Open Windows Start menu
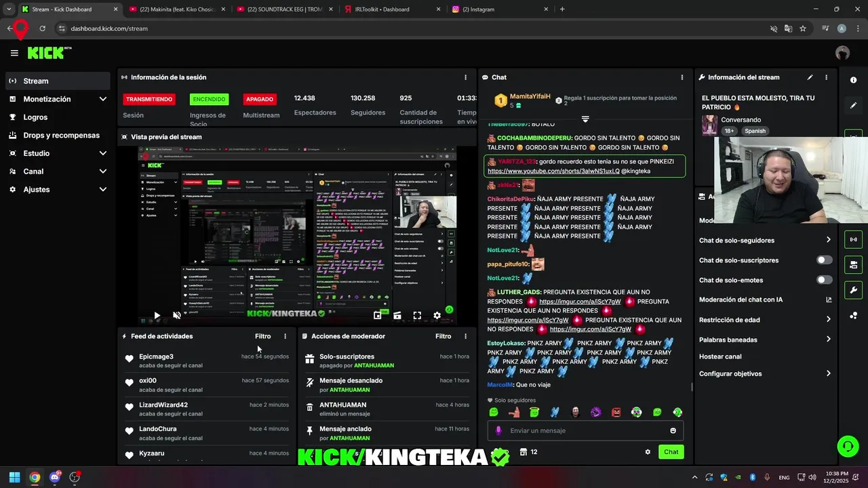This screenshot has width=868, height=488. pos(14,477)
